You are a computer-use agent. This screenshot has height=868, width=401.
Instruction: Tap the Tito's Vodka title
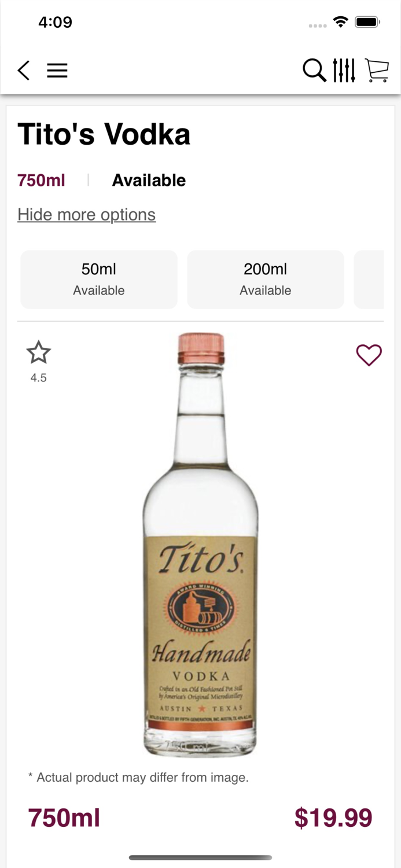104,134
